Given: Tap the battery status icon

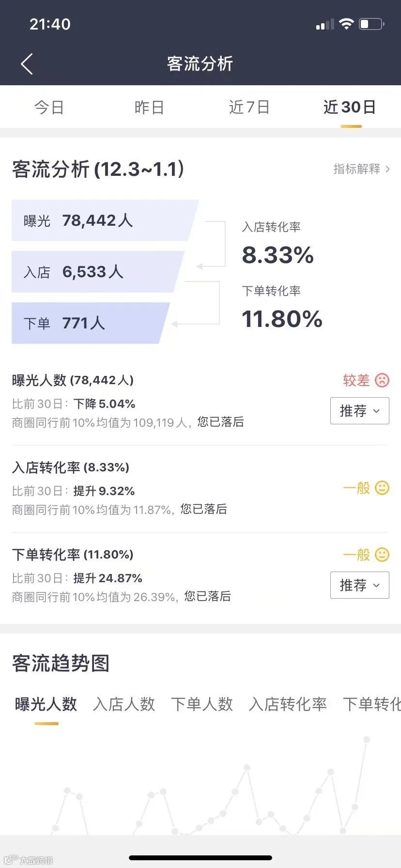Looking at the screenshot, I should point(372,24).
